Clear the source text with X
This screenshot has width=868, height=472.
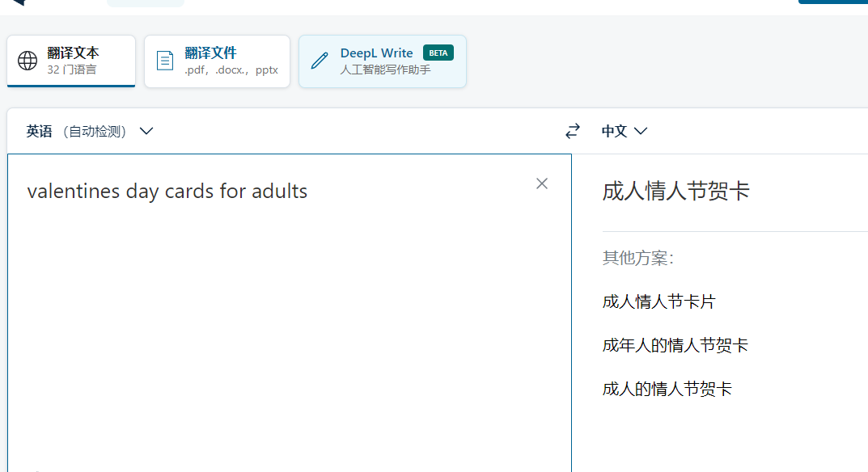coord(542,183)
